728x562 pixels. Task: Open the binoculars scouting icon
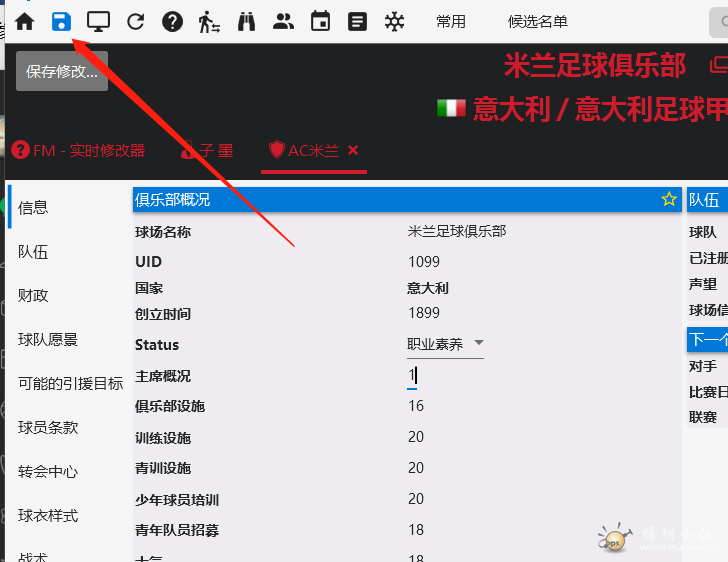point(247,22)
